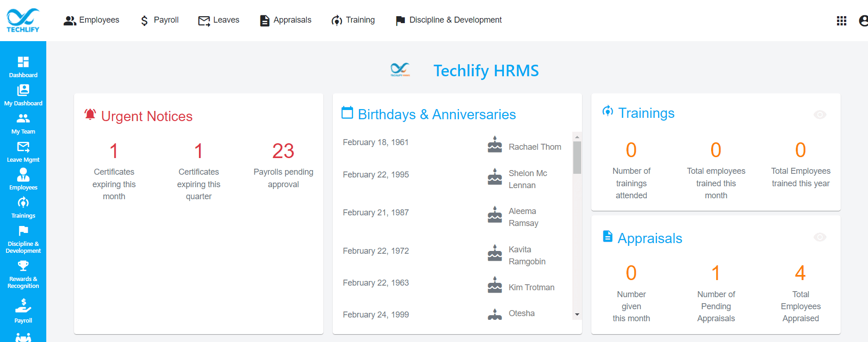Click the Trainings card header icon
Viewport: 868px width, 342px height.
[x=608, y=111]
